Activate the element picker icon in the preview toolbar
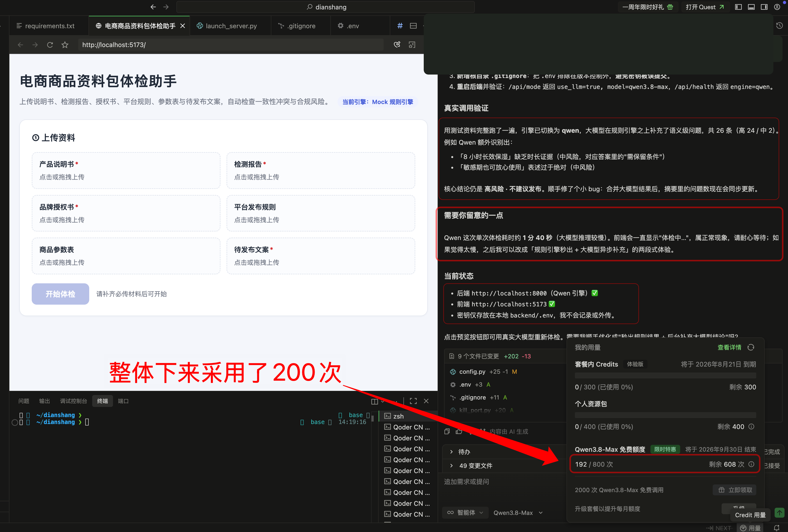This screenshot has height=532, width=788. click(397, 45)
